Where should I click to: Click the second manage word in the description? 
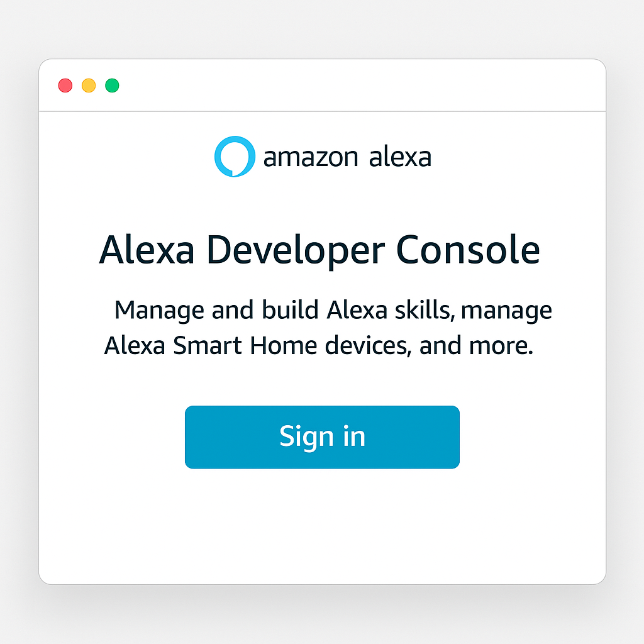506,312
